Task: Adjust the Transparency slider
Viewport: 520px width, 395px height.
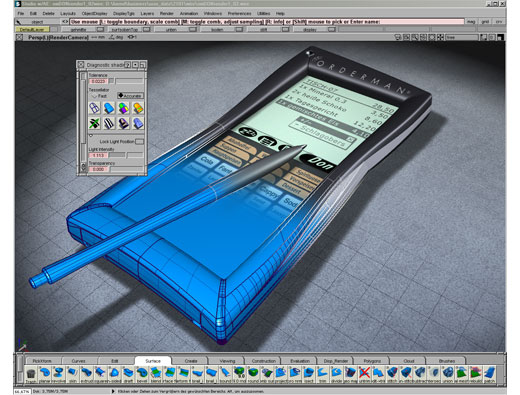Action: point(127,169)
